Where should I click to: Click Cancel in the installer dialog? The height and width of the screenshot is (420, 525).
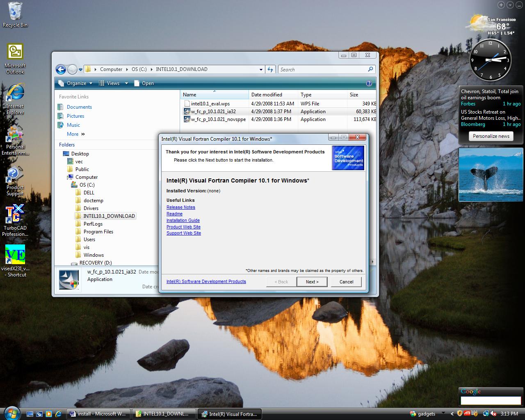coord(346,282)
